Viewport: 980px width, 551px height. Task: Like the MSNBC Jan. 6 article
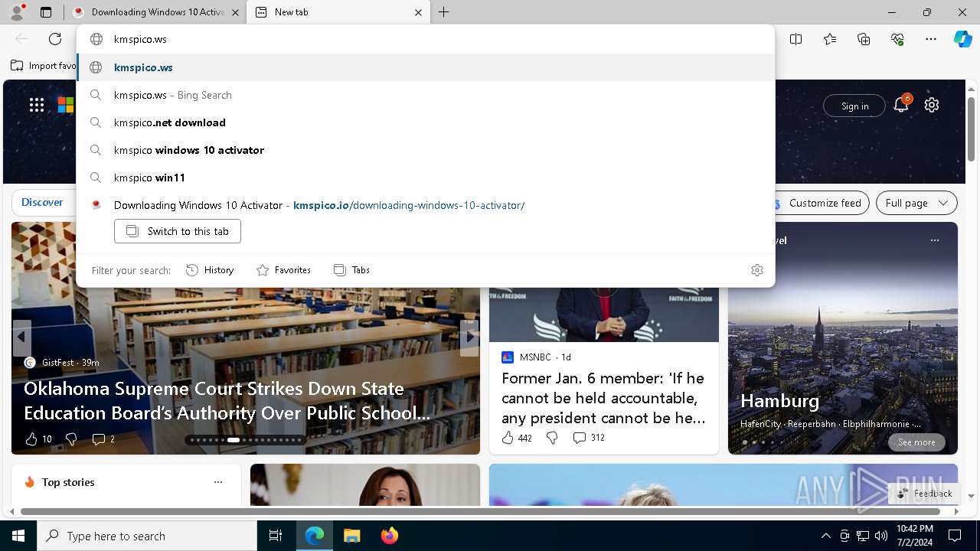pos(517,438)
